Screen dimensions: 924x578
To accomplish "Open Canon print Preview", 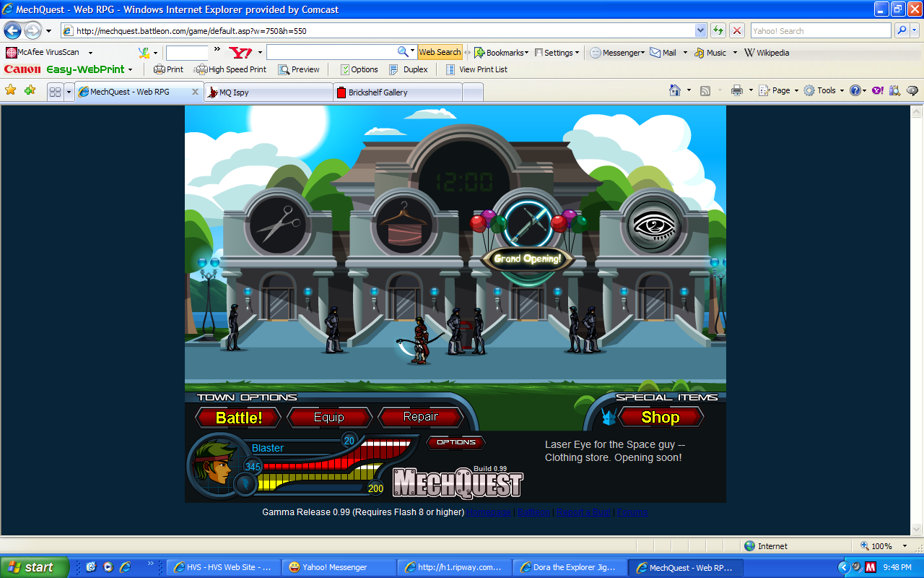I will pos(299,70).
